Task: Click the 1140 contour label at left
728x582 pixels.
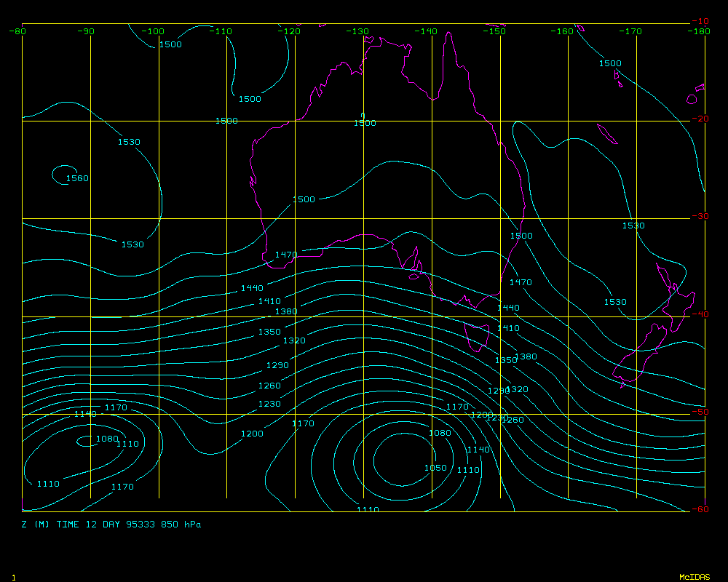Action: 85,414
